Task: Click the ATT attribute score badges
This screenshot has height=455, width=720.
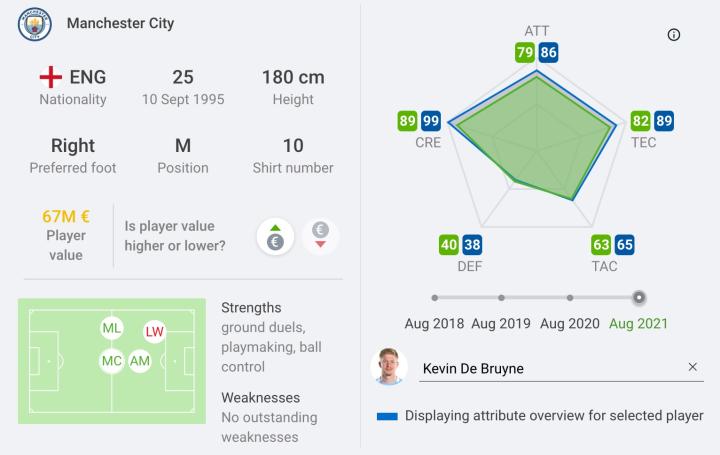Action: (x=537, y=53)
